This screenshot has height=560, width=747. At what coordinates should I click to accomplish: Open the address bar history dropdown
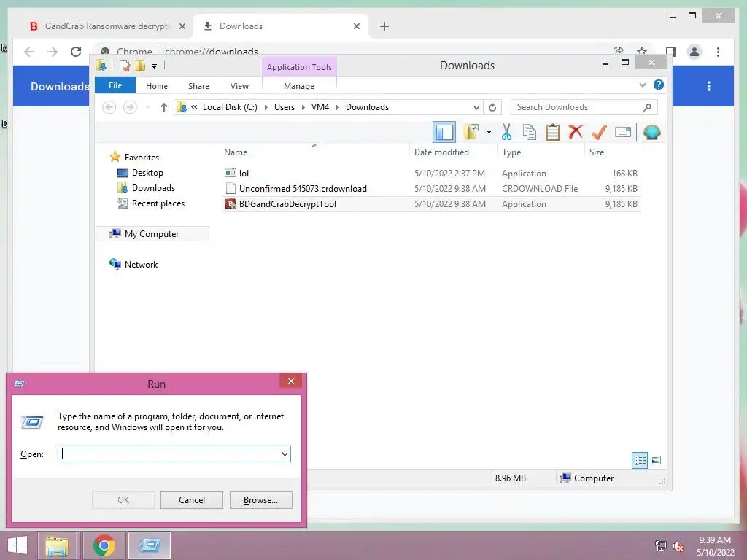coord(476,107)
